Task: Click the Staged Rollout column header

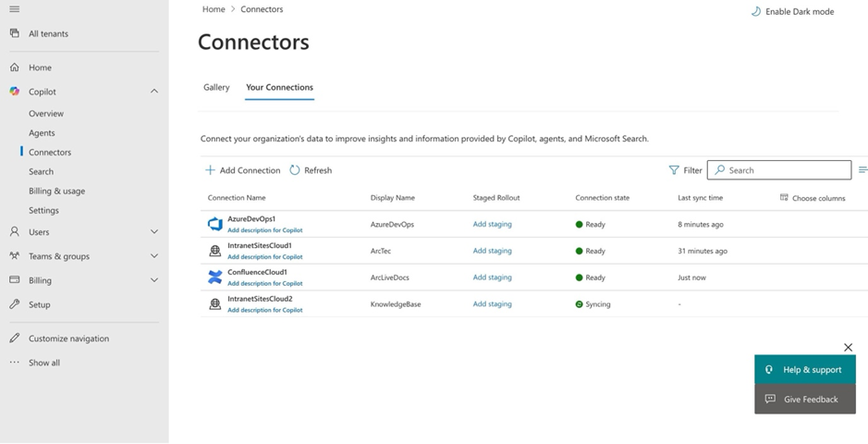Action: (x=496, y=198)
